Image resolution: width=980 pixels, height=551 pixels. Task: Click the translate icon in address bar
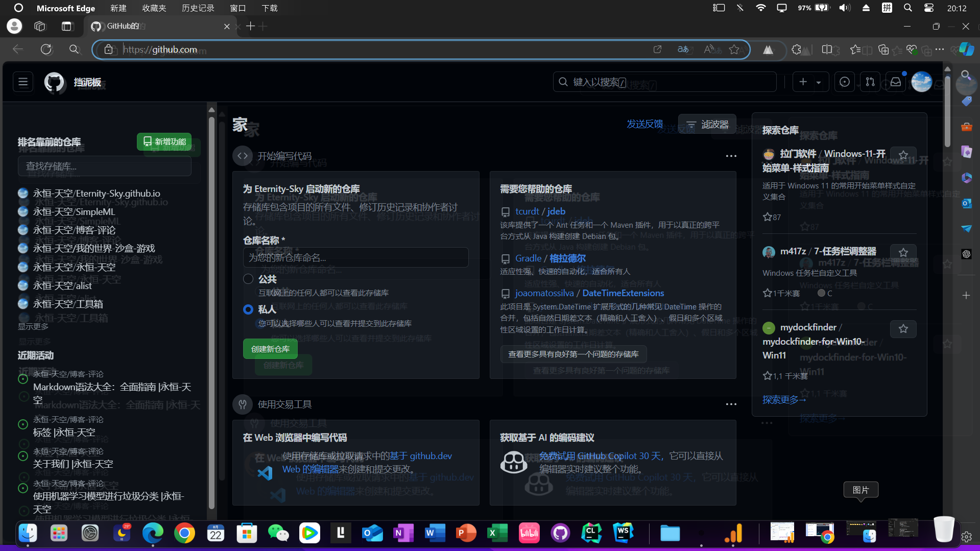coord(683,50)
